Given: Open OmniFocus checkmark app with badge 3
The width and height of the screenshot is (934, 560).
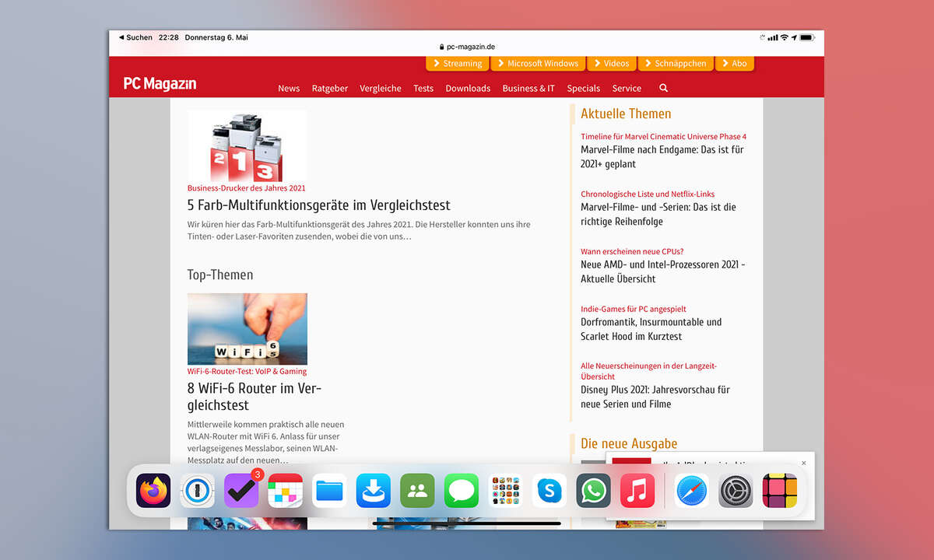Looking at the screenshot, I should (241, 491).
